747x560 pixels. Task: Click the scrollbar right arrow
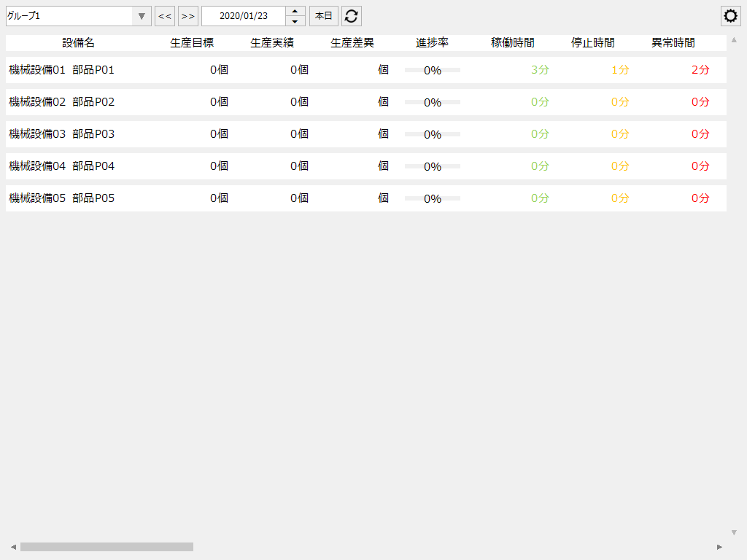(x=719, y=545)
